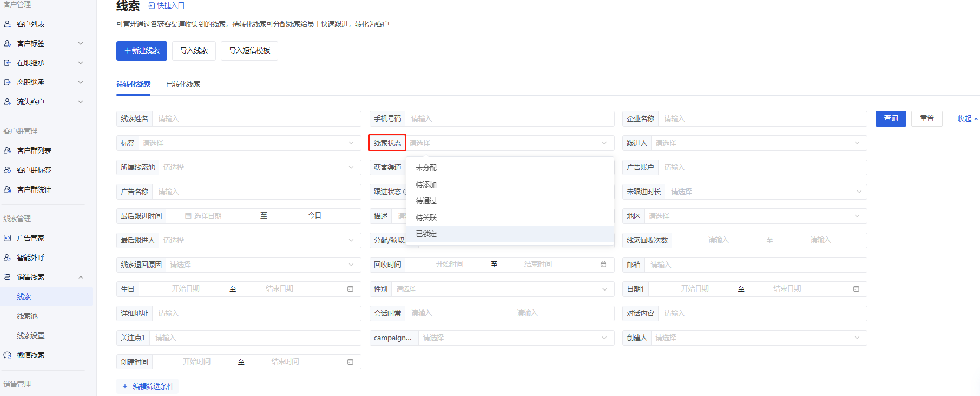Collapse the 销售线索 sidebar menu
The height and width of the screenshot is (396, 980).
(x=81, y=277)
